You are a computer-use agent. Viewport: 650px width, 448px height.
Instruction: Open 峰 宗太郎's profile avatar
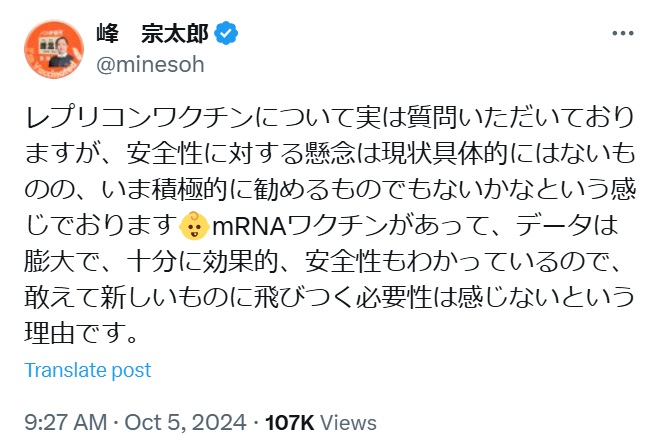point(54,51)
